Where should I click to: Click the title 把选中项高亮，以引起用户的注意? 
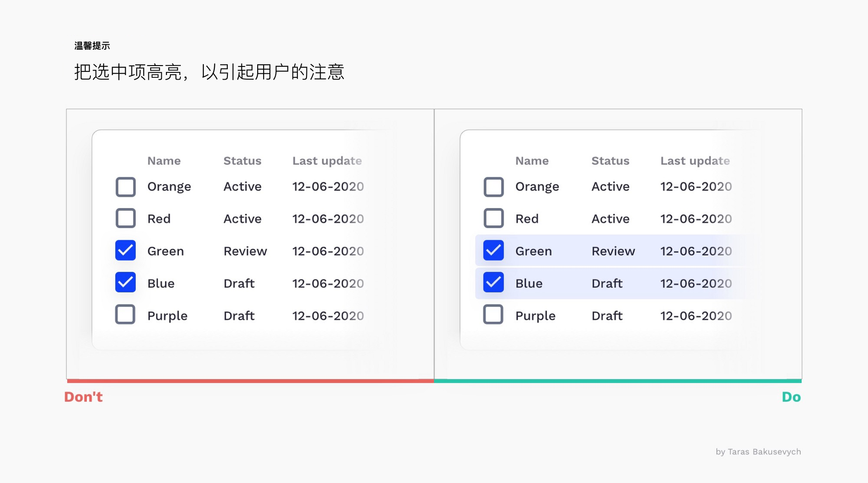coord(209,72)
